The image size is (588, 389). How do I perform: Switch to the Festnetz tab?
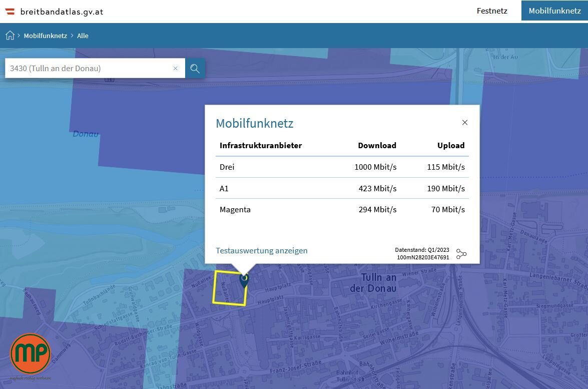pos(492,11)
